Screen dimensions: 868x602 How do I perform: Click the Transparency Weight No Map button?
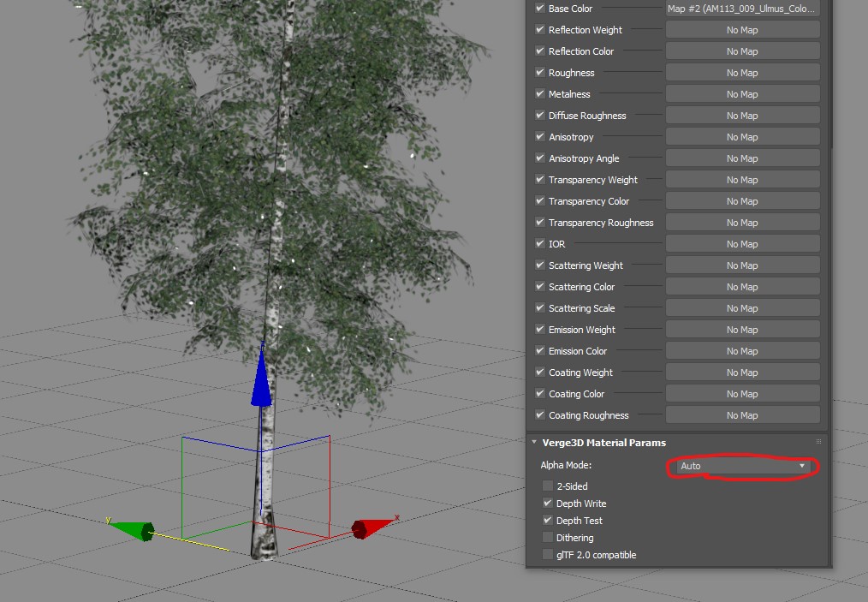point(742,180)
